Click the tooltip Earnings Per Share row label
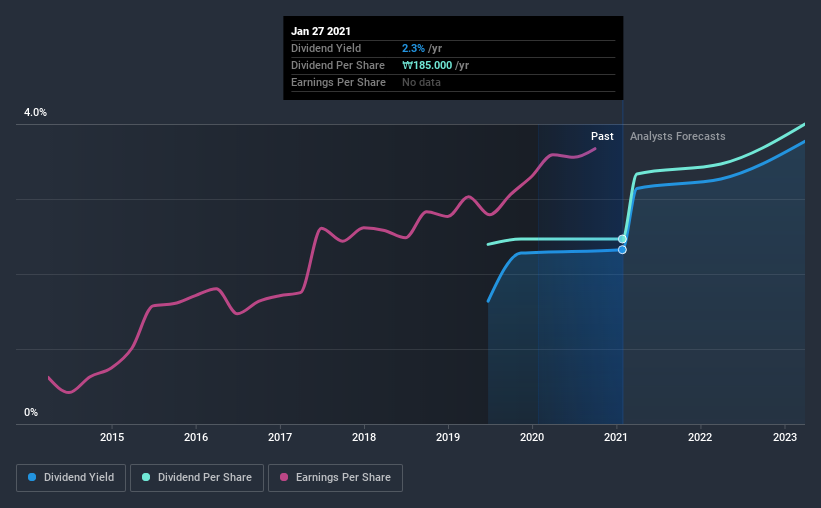Image resolution: width=821 pixels, height=508 pixels. pyautogui.click(x=338, y=82)
